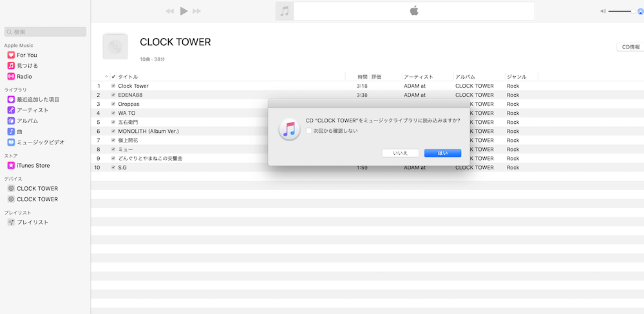Click the 見つける music note icon

[x=11, y=65]
